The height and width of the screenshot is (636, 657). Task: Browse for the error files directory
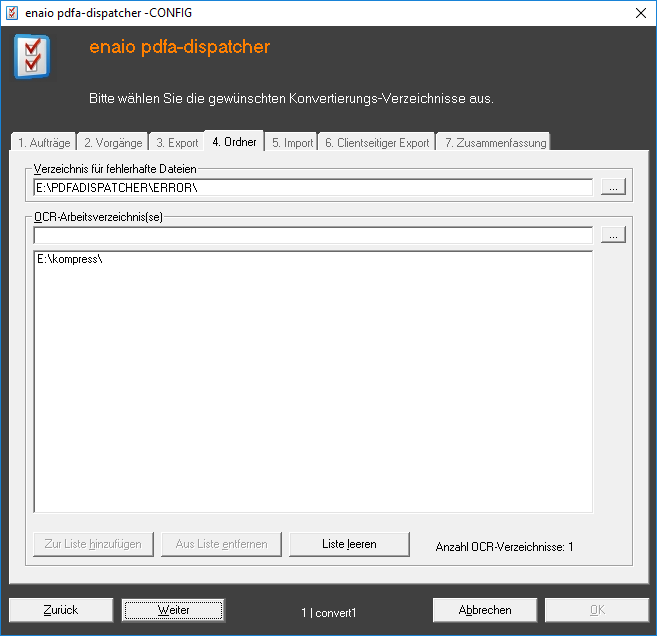[614, 186]
